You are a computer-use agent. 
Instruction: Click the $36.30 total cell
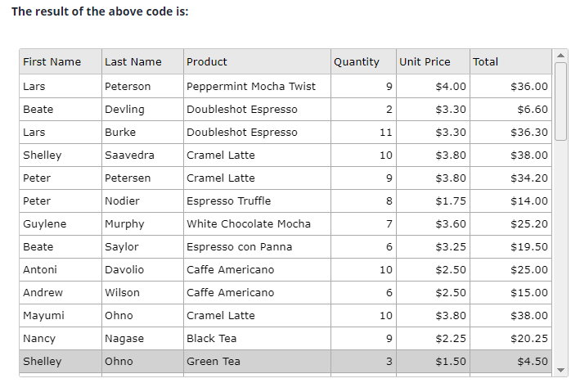tap(528, 133)
